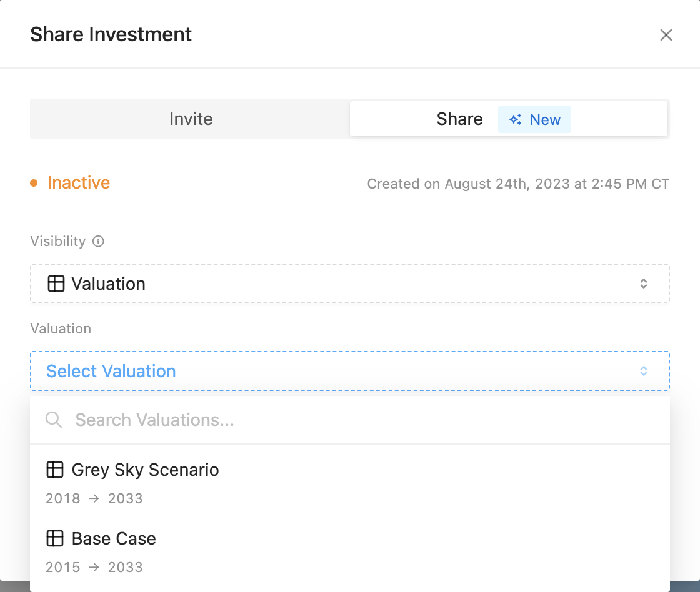Expand the Visibility dropdown using its chevron
Viewport: 700px width, 592px height.
(x=643, y=284)
